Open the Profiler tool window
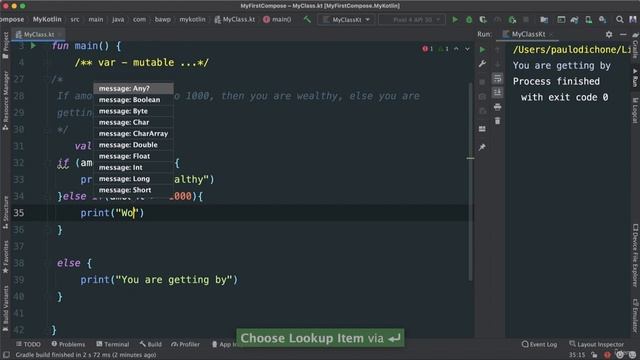The image size is (640, 360). tap(186, 344)
